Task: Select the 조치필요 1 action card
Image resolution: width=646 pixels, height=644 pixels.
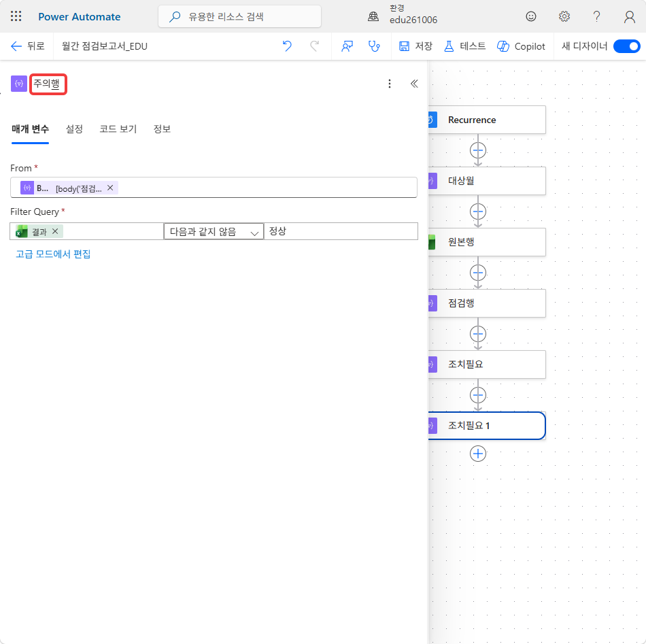Action: pyautogui.click(x=487, y=426)
